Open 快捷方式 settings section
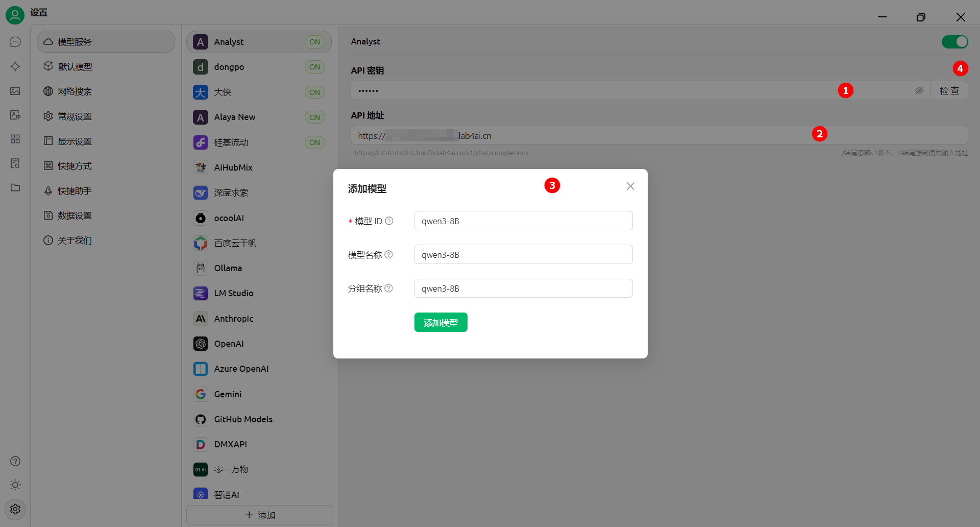The image size is (980, 527). [x=75, y=166]
